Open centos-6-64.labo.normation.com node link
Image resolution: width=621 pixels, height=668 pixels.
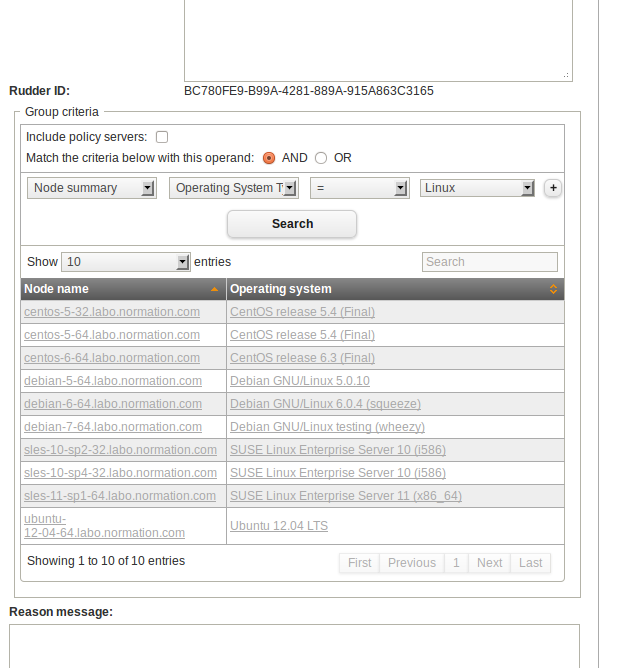click(x=112, y=358)
